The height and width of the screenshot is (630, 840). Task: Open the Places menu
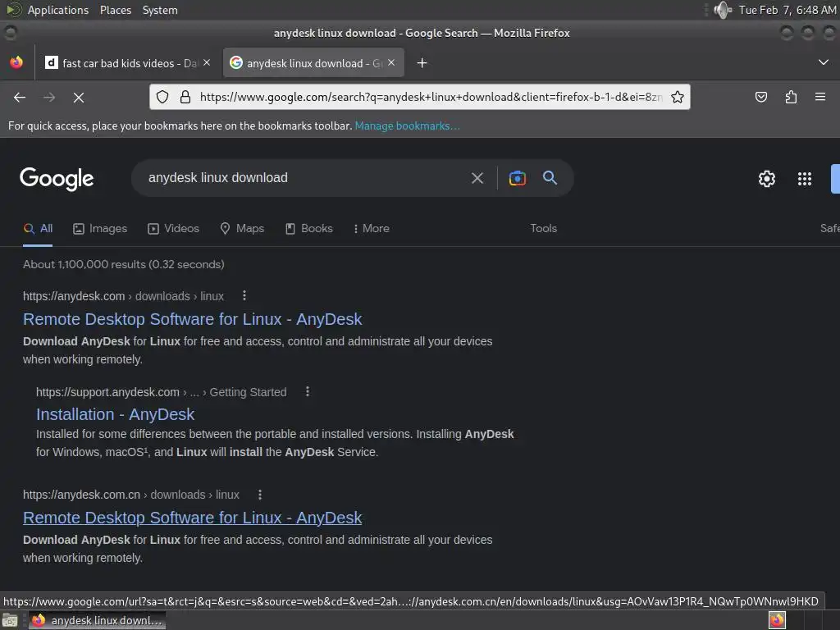pos(115,10)
